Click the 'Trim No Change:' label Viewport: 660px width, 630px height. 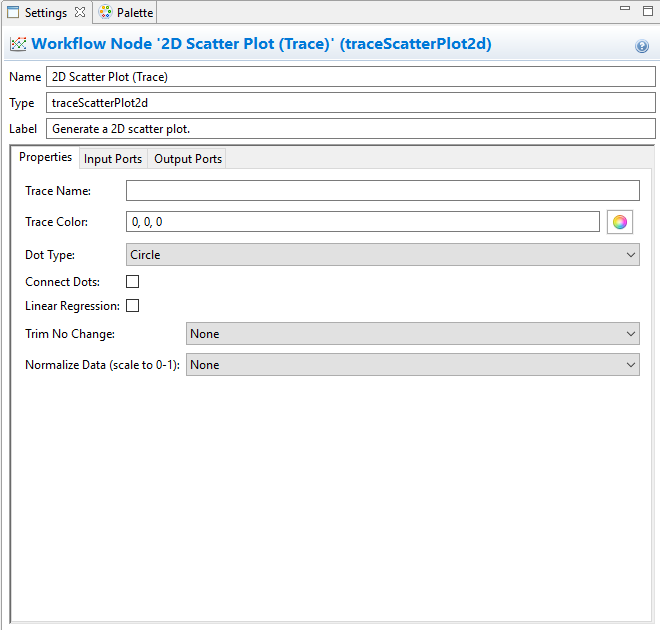[70, 334]
